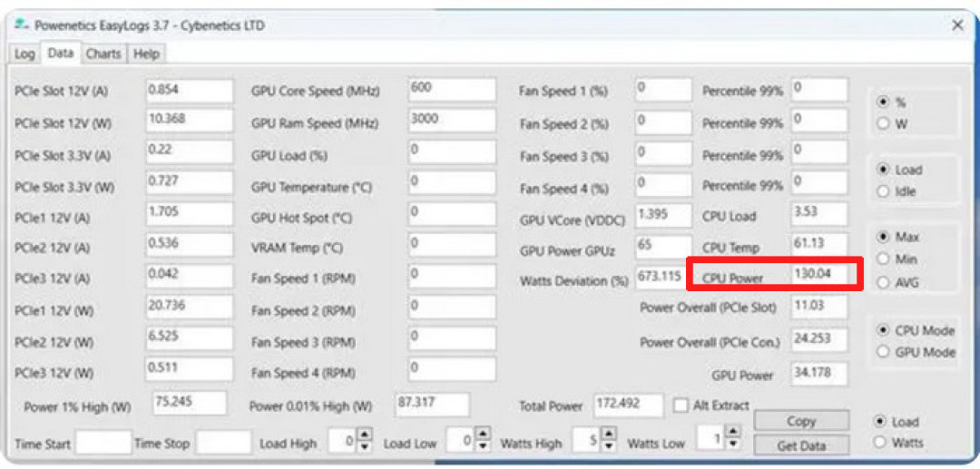Click the Fan Speed 1 (%) field
The height and width of the screenshot is (469, 980).
(663, 89)
